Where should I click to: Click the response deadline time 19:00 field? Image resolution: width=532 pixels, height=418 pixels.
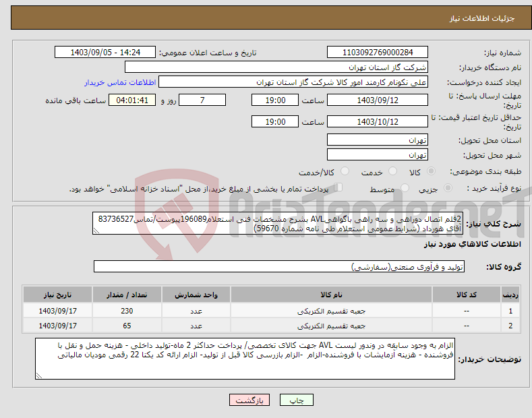[275, 100]
